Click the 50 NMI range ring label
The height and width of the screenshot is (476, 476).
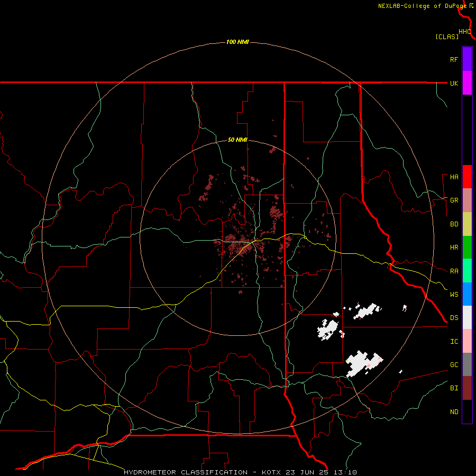237,140
